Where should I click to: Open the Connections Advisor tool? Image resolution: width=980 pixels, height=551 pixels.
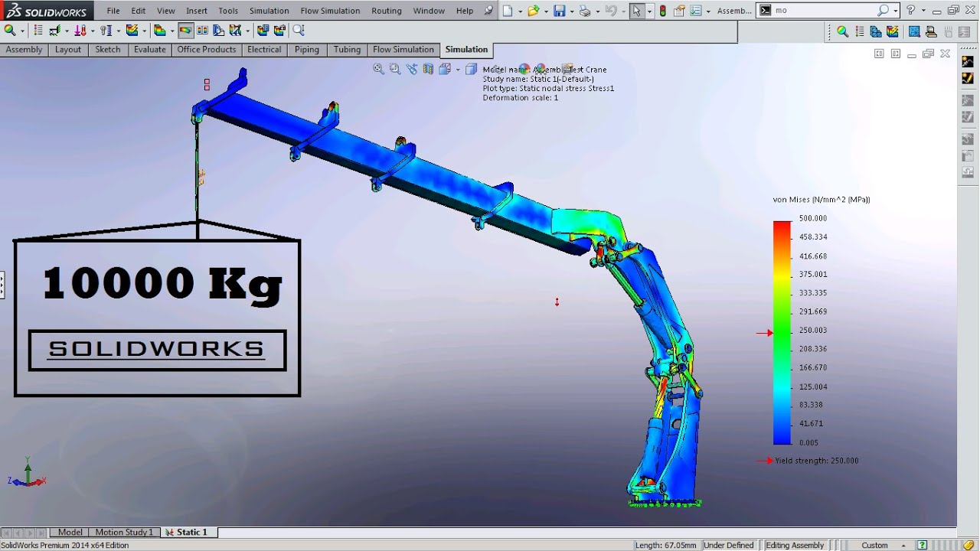click(x=106, y=31)
